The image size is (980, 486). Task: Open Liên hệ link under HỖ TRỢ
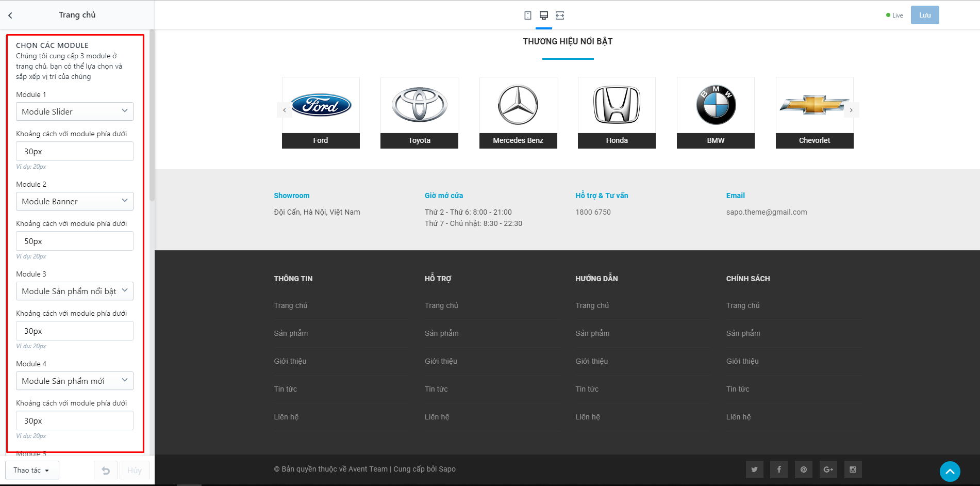coord(437,417)
